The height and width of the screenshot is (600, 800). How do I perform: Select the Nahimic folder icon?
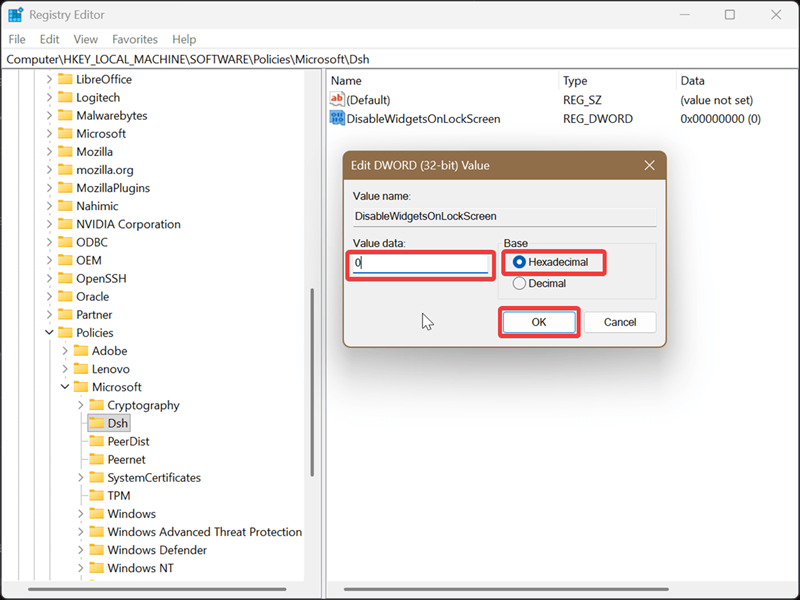coord(65,206)
